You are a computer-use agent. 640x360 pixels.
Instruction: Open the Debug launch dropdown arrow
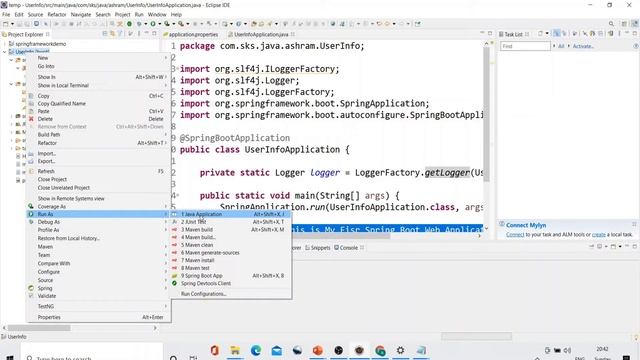[145, 24]
